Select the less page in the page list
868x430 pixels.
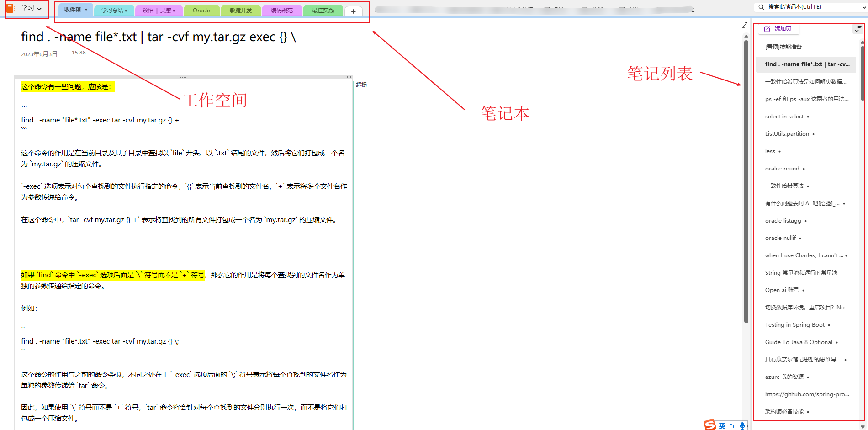[770, 151]
